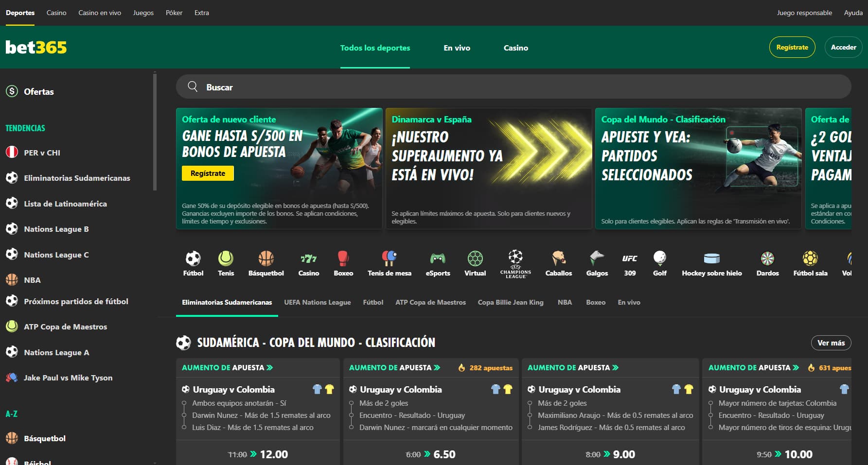Open the eSports section

437,263
